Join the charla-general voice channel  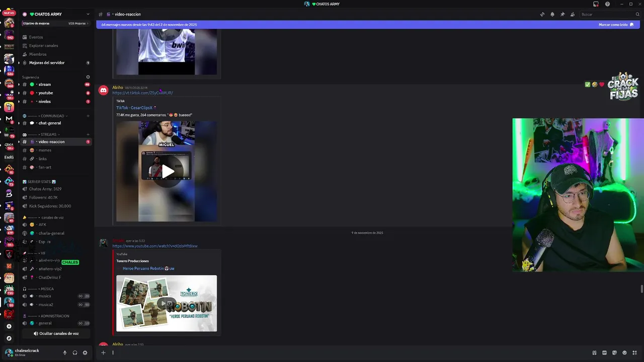point(56,233)
